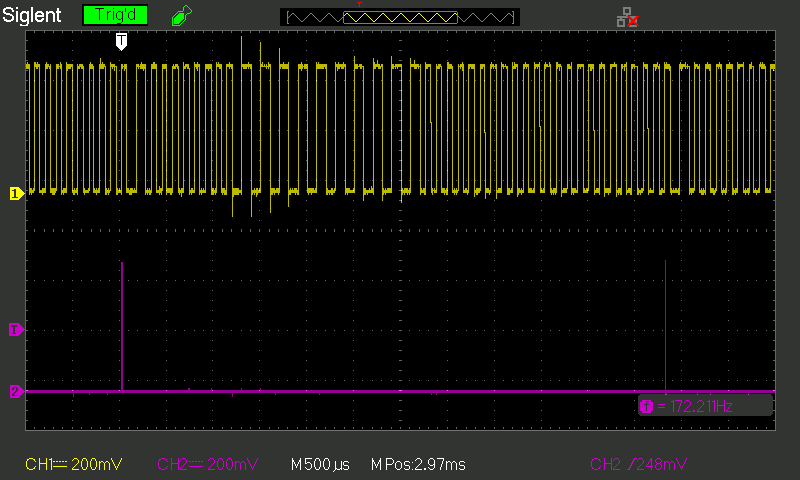Click the green Trig'd status indicator
Viewport: 800px width, 480px height.
coord(115,15)
